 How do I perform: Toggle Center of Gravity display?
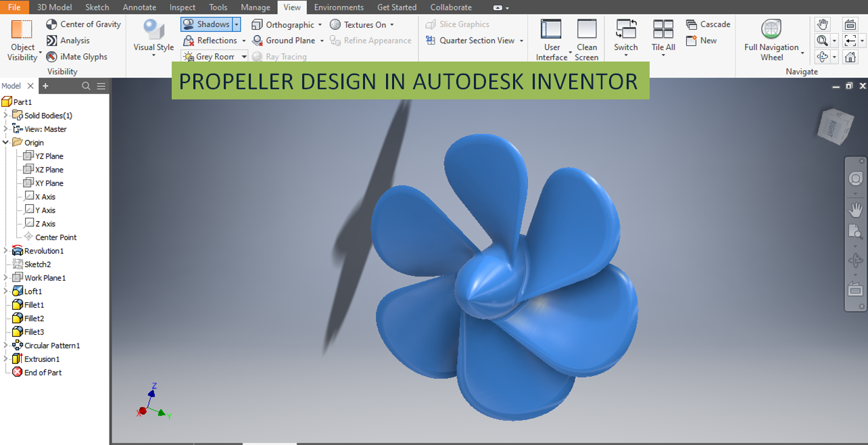click(83, 24)
